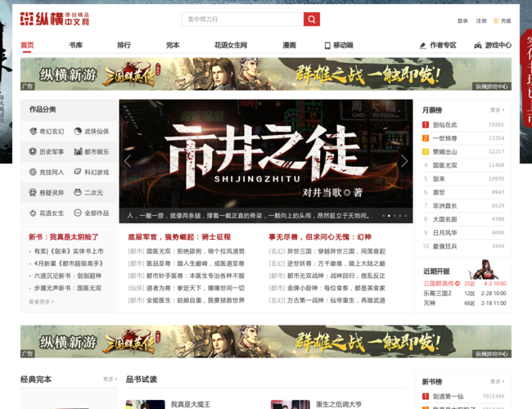Open 金牌小厨神：每位食客 recommendation
Viewport: 532px width, 409px height.
pyautogui.click(x=336, y=288)
